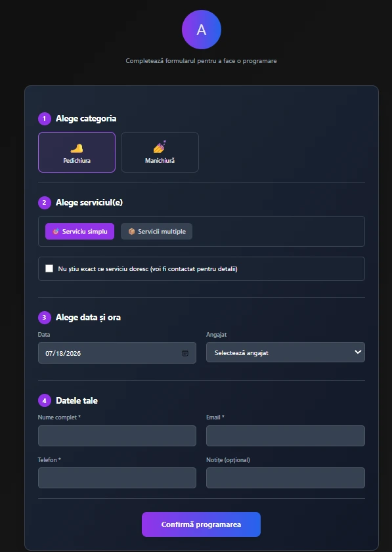This screenshot has height=552, width=392.
Task: Switch to Servicii multiple option
Action: click(156, 231)
